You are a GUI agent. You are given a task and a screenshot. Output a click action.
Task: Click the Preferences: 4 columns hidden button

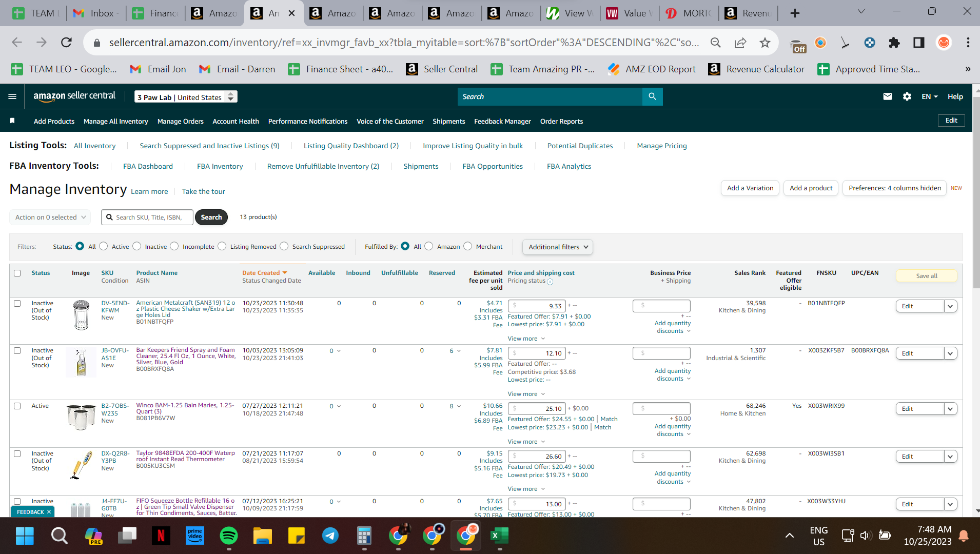coord(895,188)
